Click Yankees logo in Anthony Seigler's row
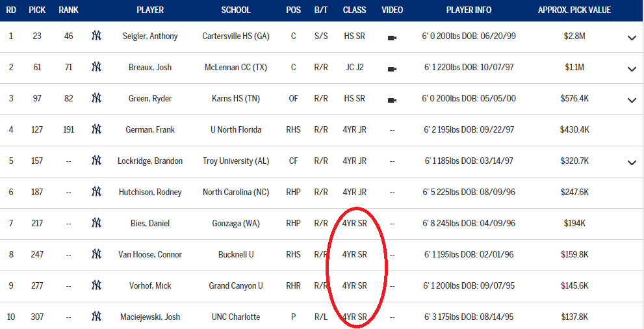This screenshot has height=329, width=644. click(97, 36)
